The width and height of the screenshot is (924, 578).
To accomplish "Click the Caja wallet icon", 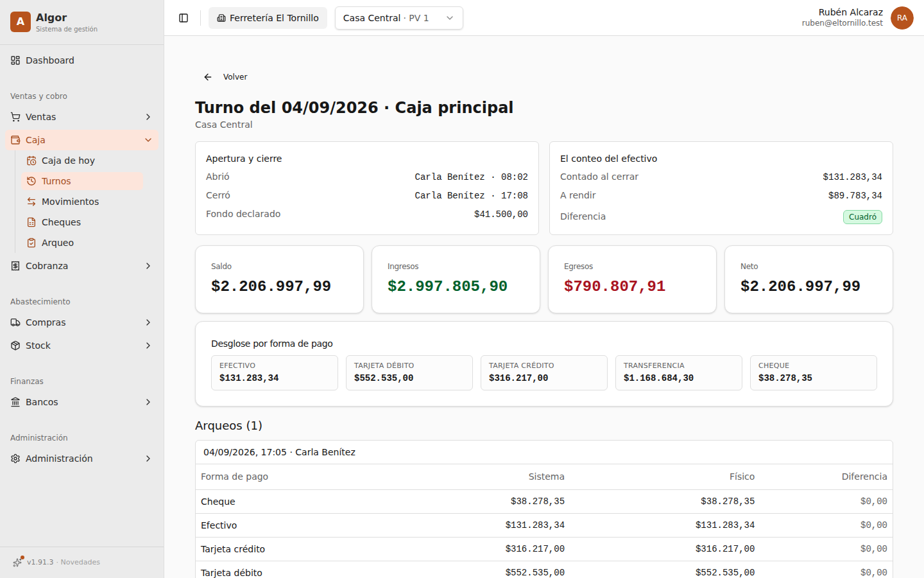I will tap(15, 140).
